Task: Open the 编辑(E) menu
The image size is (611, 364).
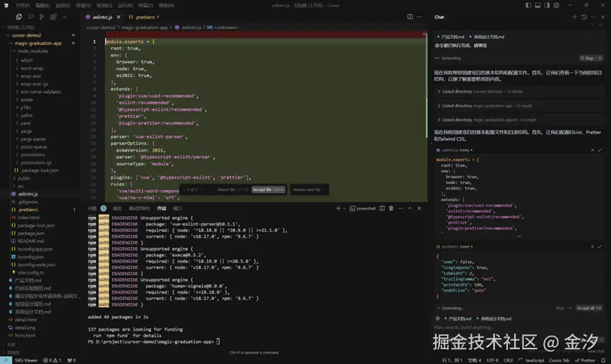Action: (x=42, y=6)
